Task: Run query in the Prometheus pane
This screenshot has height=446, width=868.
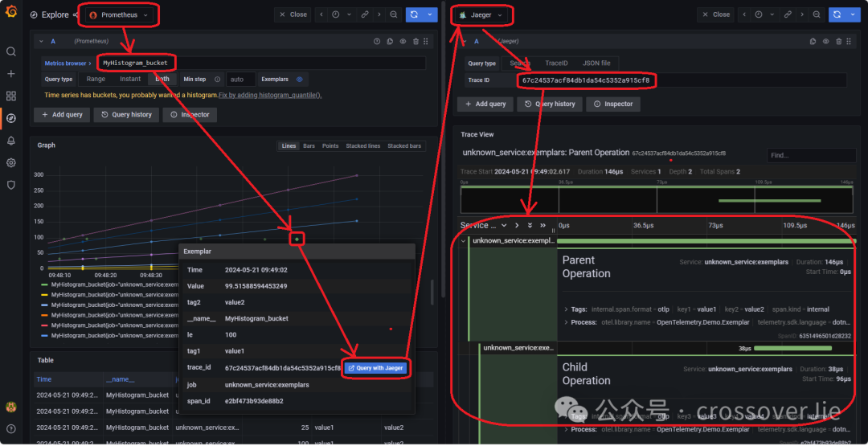Action: 414,15
